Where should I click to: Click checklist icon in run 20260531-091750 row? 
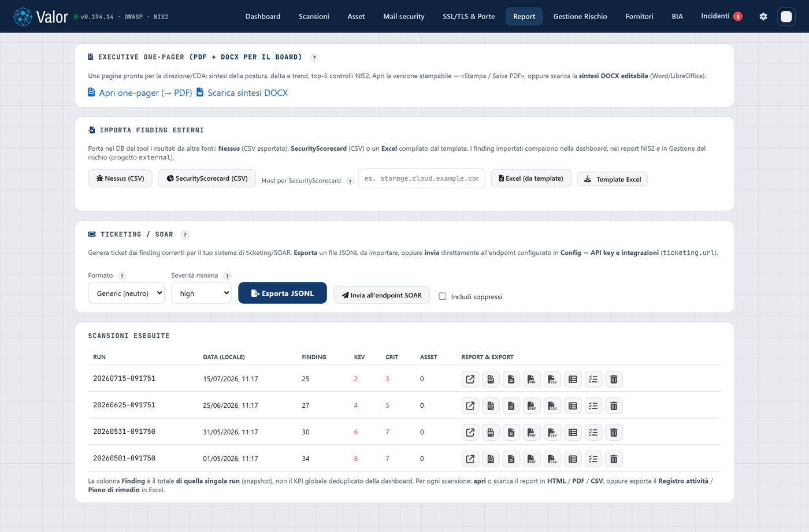click(593, 433)
